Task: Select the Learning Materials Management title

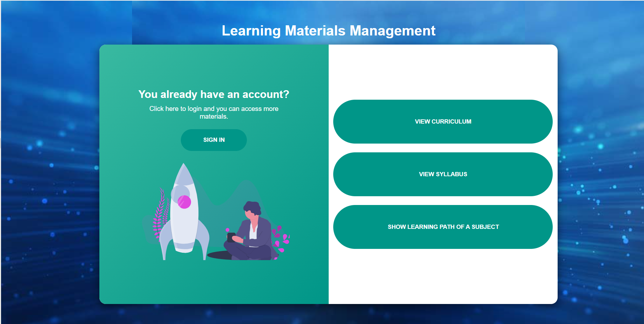Action: coord(328,31)
